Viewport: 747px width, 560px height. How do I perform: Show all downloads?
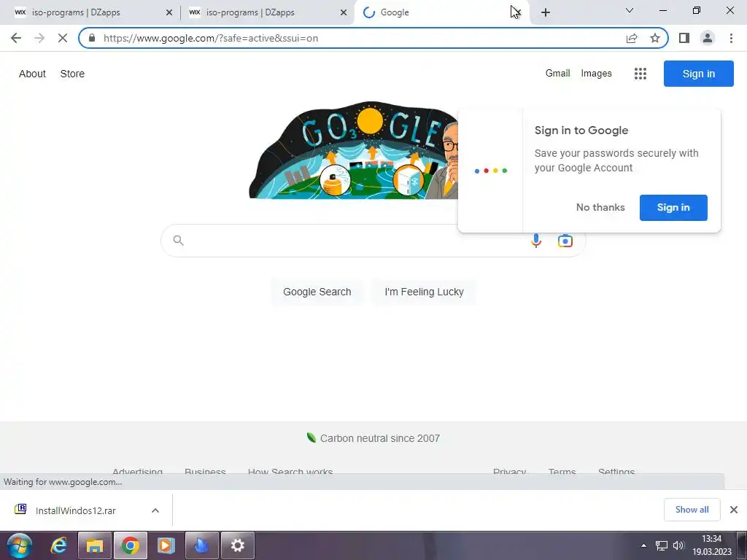pyautogui.click(x=692, y=510)
